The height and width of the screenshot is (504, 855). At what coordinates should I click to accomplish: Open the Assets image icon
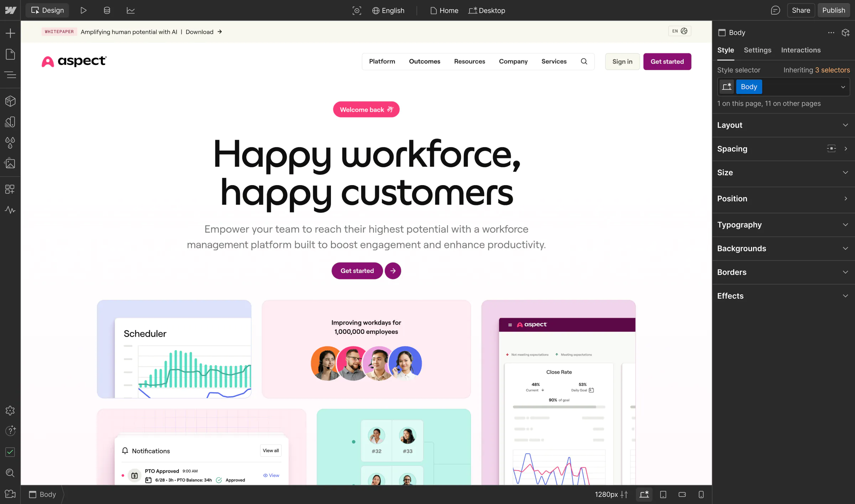(10, 164)
